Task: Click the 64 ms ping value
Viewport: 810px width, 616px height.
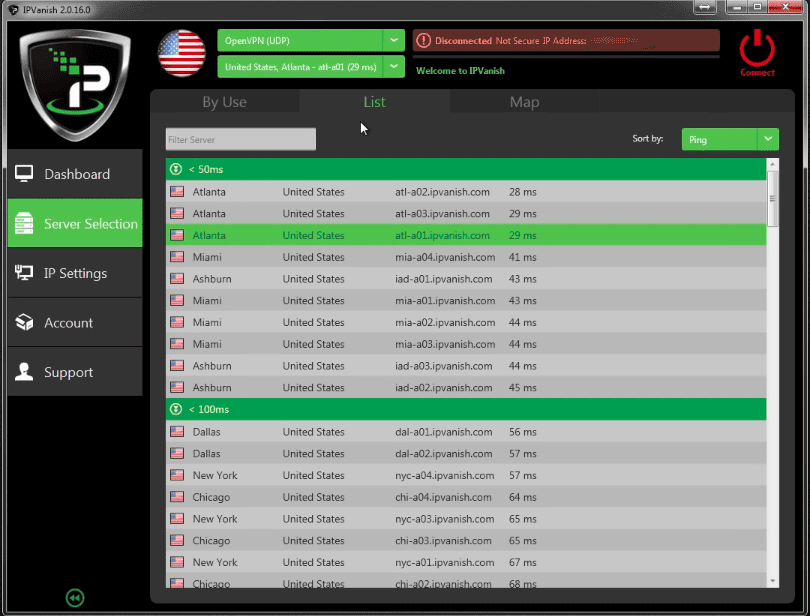Action: pyautogui.click(x=523, y=497)
